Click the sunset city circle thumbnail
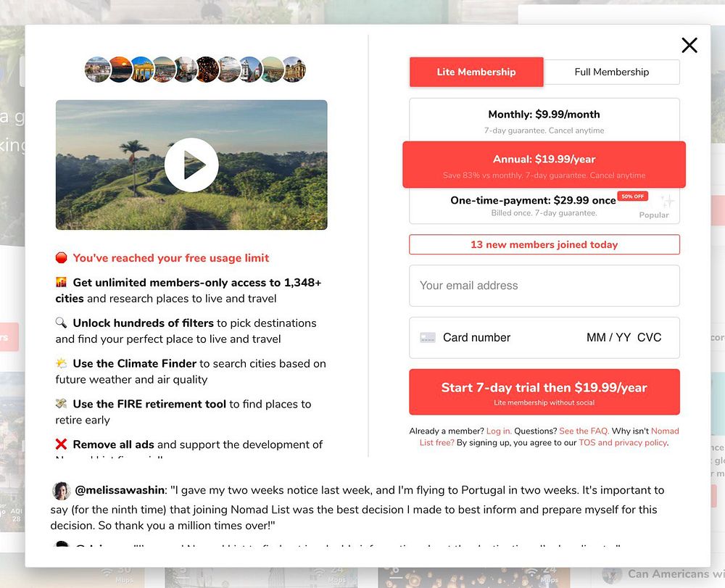 point(120,70)
